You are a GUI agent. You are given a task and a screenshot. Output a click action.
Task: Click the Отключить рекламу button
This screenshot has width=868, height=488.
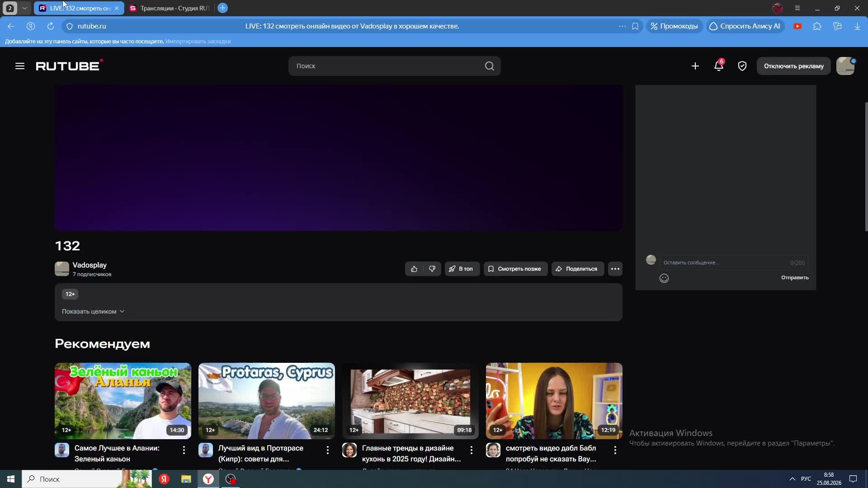coord(794,66)
